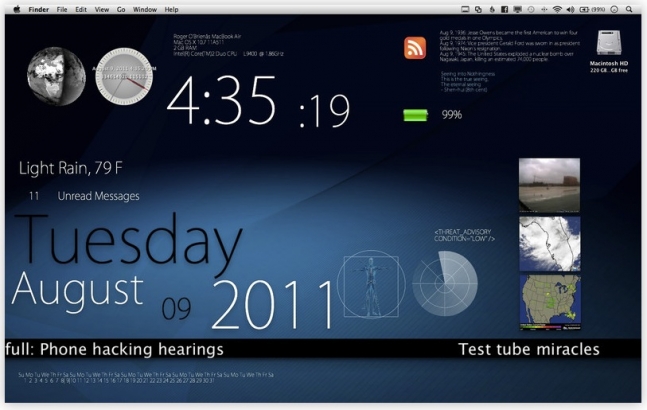Click the "Light Rain, 79 F" weather text

point(71,168)
